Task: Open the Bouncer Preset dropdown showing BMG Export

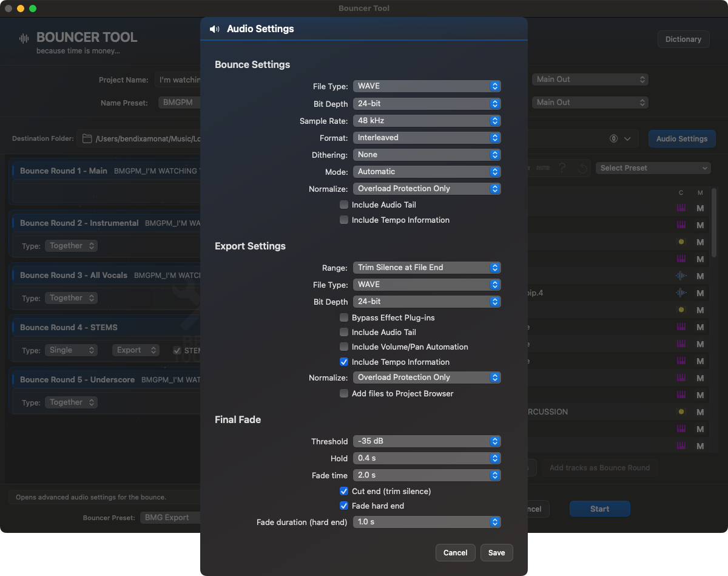Action: click(x=170, y=518)
